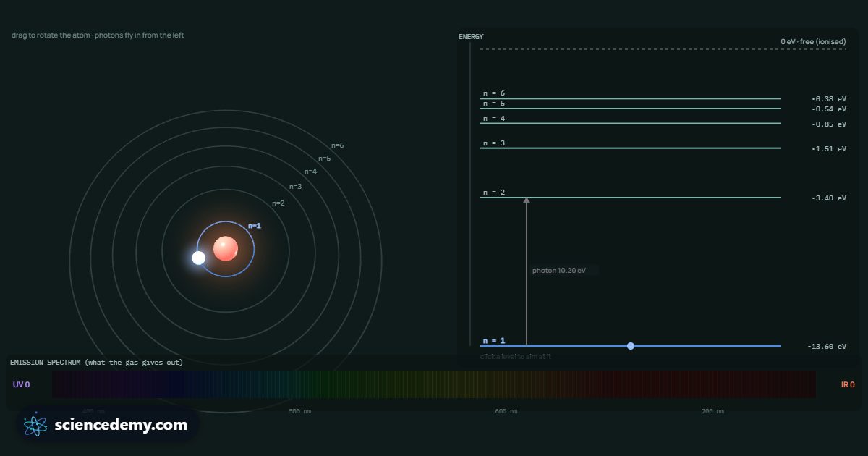Click the -0.85 eV energy value
868x456 pixels.
(829, 124)
